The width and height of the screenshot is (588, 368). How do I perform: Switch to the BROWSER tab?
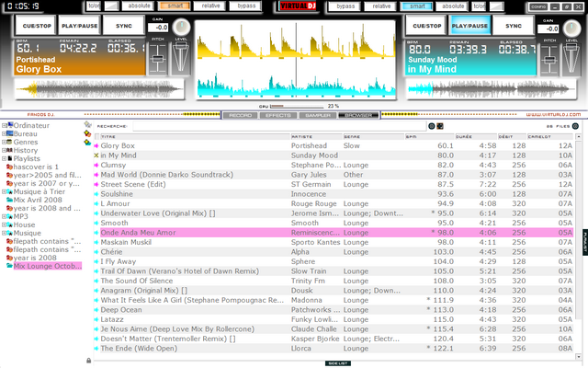(358, 115)
